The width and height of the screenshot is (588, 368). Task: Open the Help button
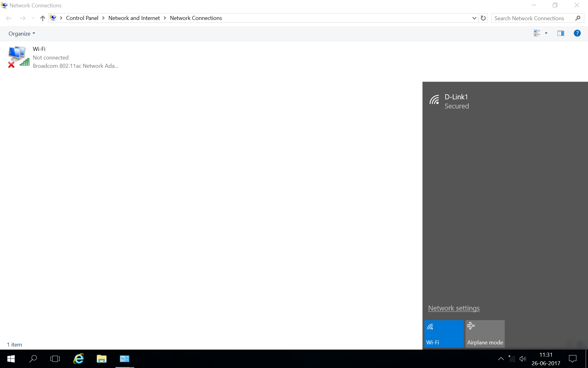click(577, 33)
